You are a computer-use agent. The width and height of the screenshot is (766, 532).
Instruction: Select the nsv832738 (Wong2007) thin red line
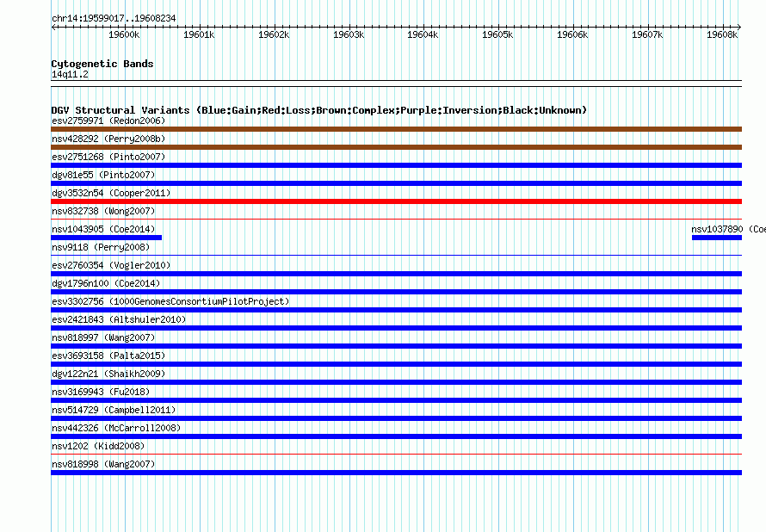point(396,220)
